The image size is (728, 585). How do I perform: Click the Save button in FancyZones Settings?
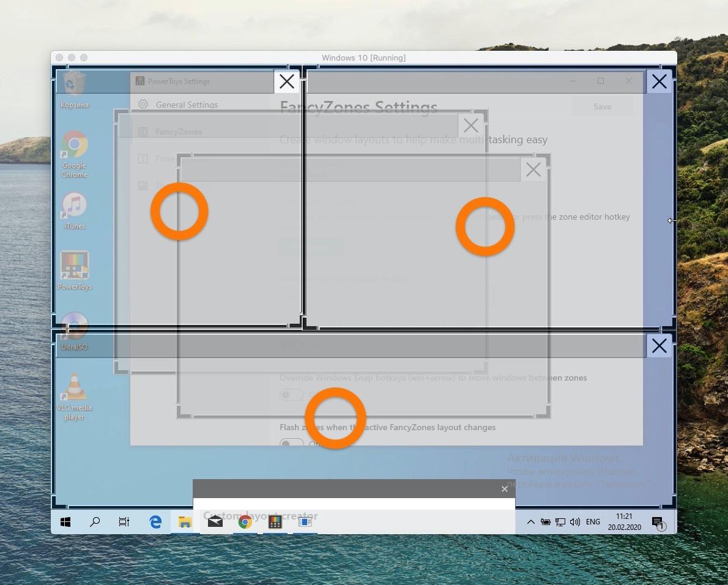(602, 106)
